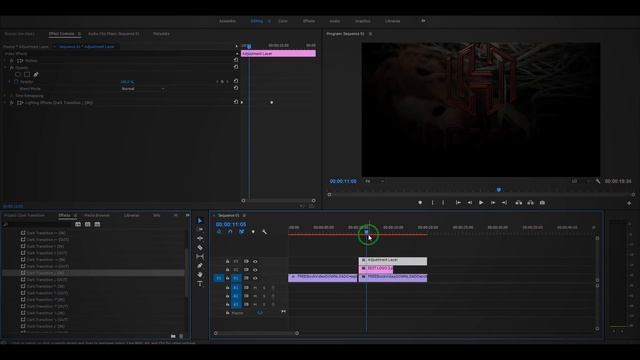Click Mark Out in Program monitor

(x=443, y=202)
